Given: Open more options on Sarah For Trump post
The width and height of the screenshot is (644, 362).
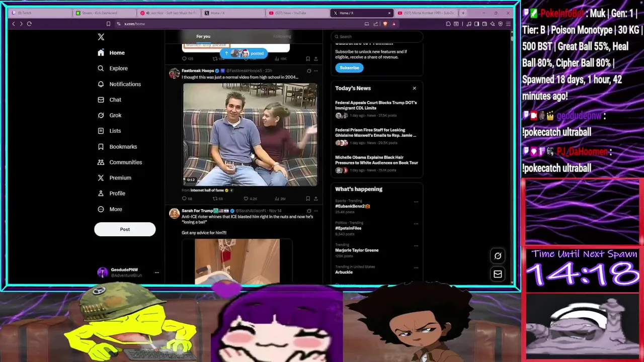Looking at the screenshot, I should [316, 211].
